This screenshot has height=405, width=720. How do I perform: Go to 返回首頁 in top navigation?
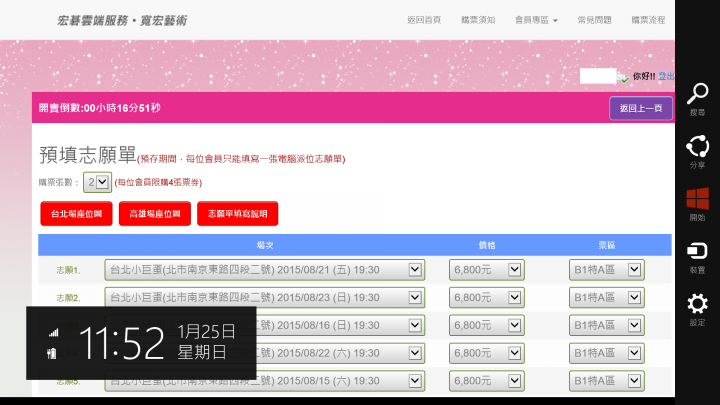tap(424, 20)
